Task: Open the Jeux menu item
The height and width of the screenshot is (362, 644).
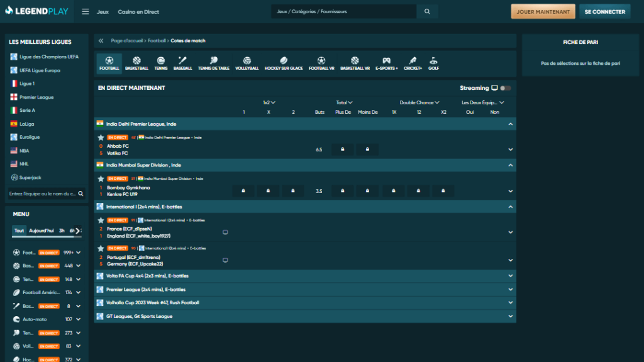Action: (103, 11)
